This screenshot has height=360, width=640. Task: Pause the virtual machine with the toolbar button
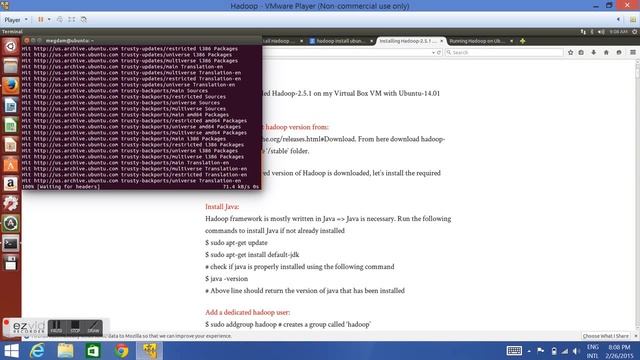pos(40,20)
